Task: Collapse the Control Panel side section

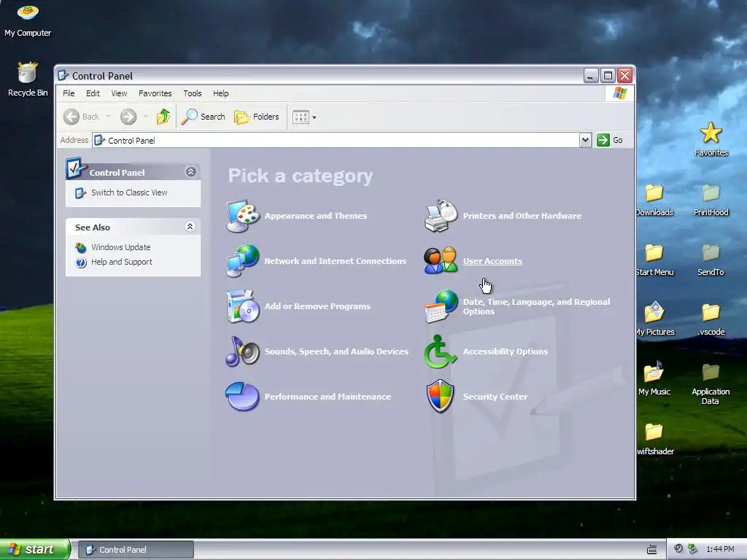Action: 191,172
